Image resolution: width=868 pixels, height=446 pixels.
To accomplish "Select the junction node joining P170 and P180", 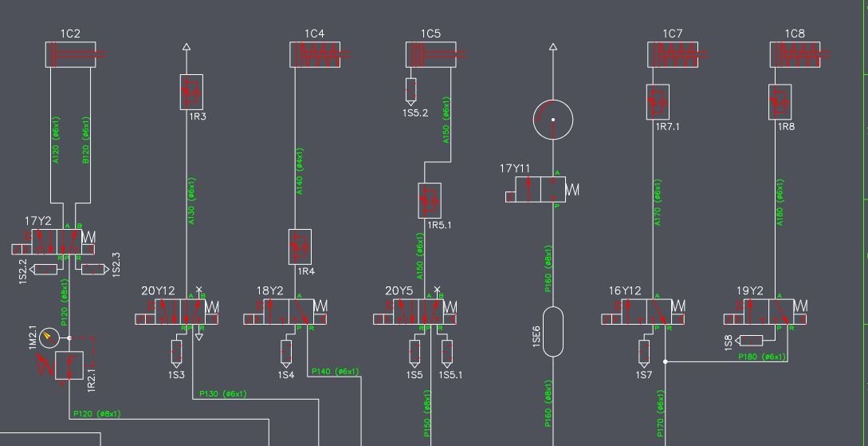I will point(665,361).
